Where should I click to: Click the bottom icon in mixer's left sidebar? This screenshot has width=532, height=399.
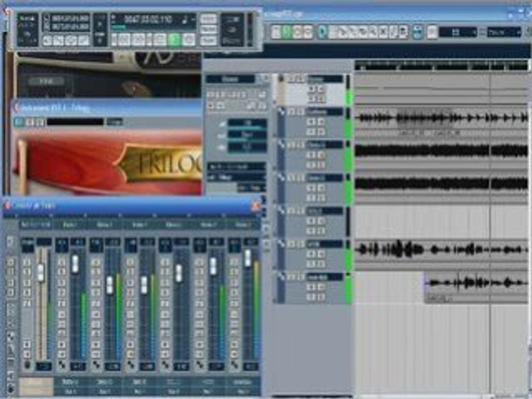point(10,389)
